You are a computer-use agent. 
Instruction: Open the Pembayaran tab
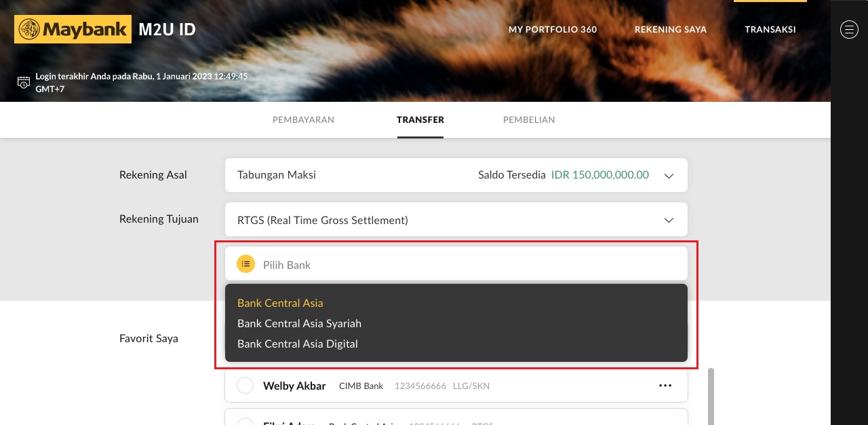pyautogui.click(x=303, y=119)
